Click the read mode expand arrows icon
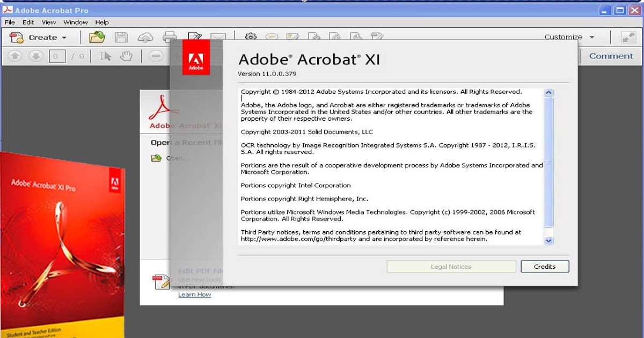The width and height of the screenshot is (644, 338). pos(628,37)
